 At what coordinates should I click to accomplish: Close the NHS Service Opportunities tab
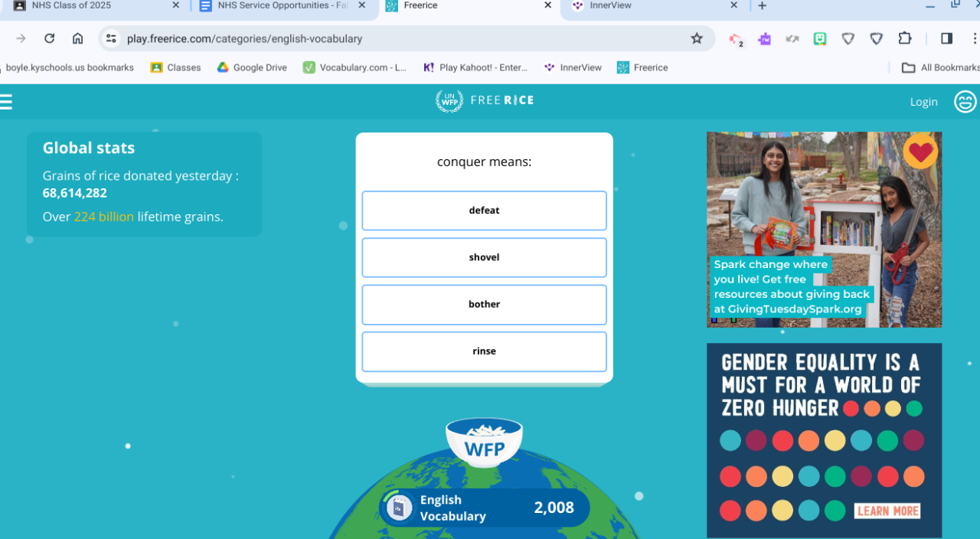point(362,5)
